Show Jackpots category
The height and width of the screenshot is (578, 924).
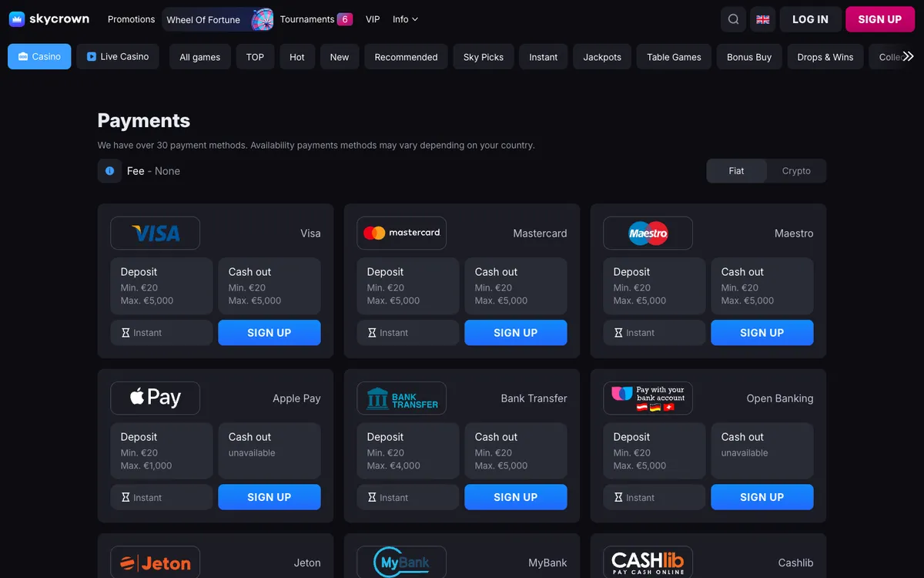[602, 57]
